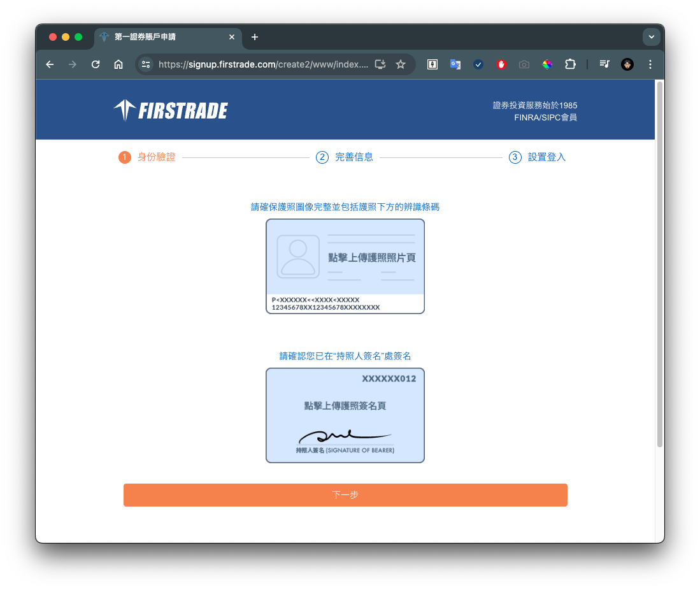
Task: Upload the passport photo page image
Action: click(x=345, y=266)
